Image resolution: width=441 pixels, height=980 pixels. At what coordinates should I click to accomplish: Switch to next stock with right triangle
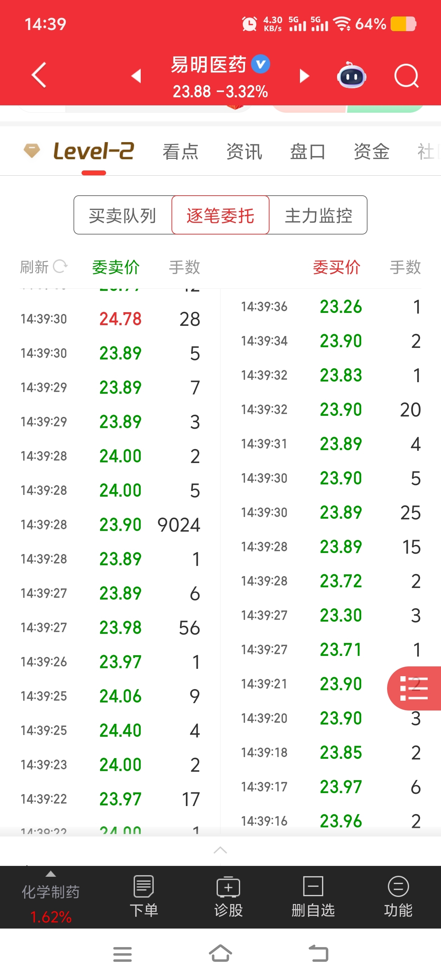tap(304, 76)
